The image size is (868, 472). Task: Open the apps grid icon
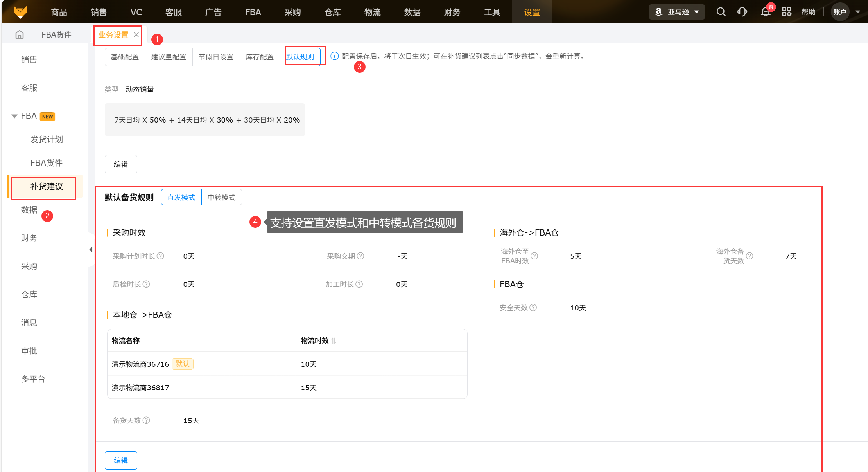[786, 12]
